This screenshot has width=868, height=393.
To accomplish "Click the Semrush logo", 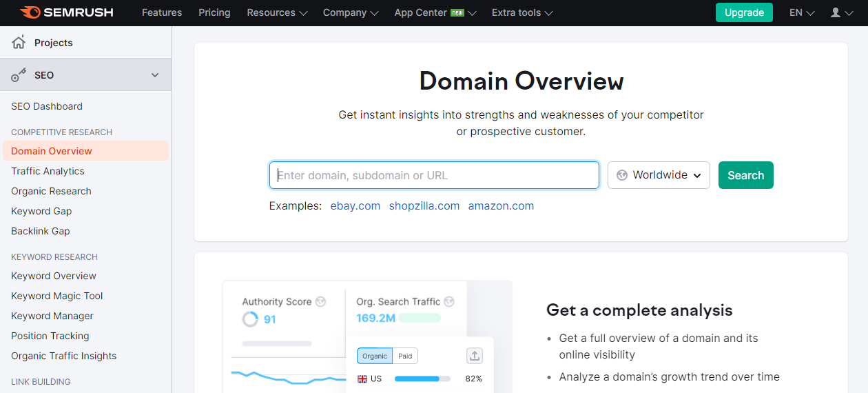I will click(x=66, y=12).
